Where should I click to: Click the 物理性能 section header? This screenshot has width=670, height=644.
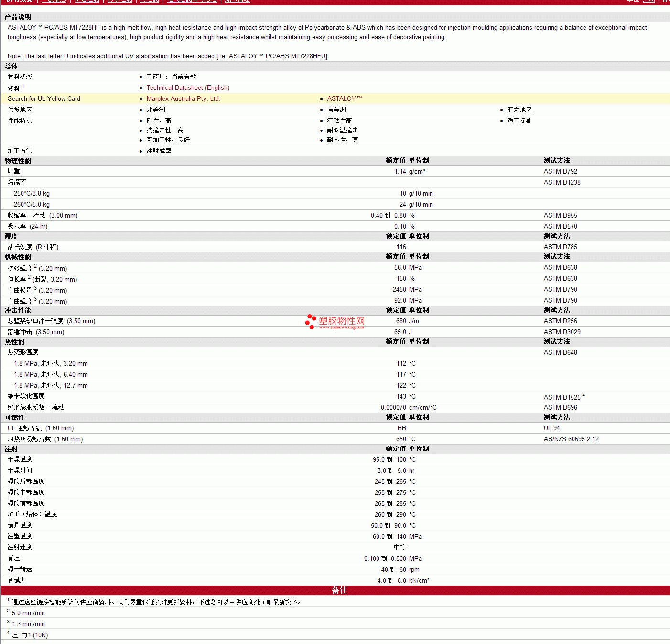(18, 161)
